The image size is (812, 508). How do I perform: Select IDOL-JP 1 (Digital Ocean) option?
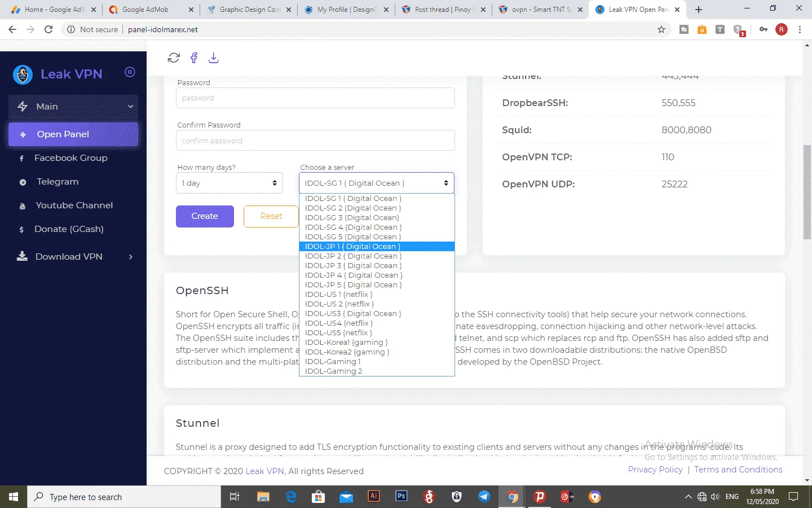point(377,247)
